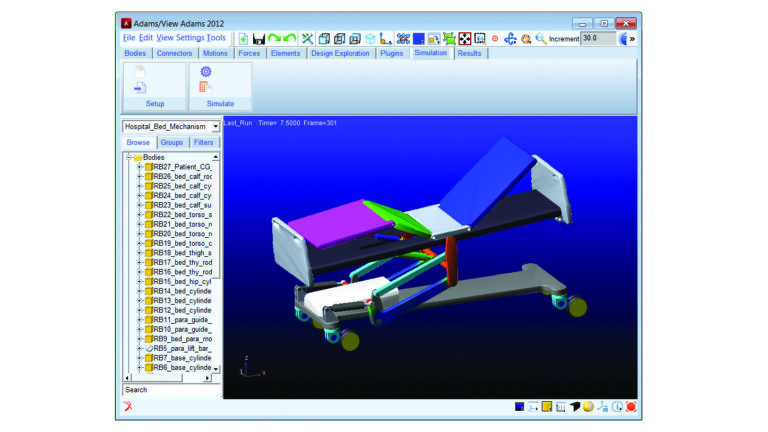This screenshot has height=432, width=768.
Task: Toggle the coordinate triad icon in status bar
Action: pyautogui.click(x=533, y=407)
